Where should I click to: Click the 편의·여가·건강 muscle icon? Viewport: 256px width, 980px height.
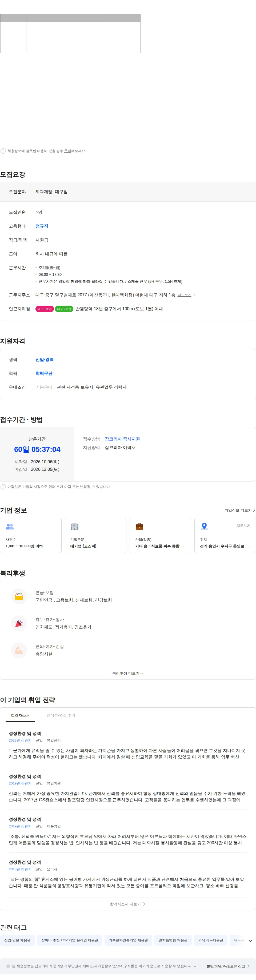[x=19, y=651]
